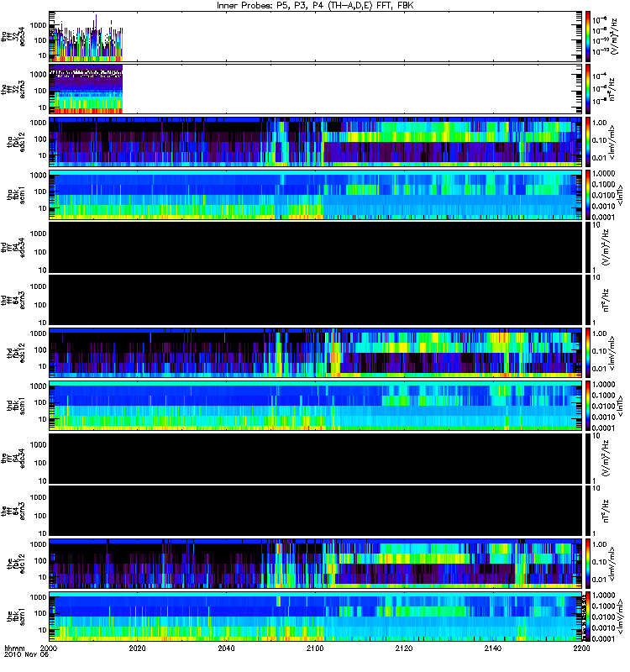The width and height of the screenshot is (630, 672).
Task: Click the black color bar of thd fff edc34
Action: [588, 247]
